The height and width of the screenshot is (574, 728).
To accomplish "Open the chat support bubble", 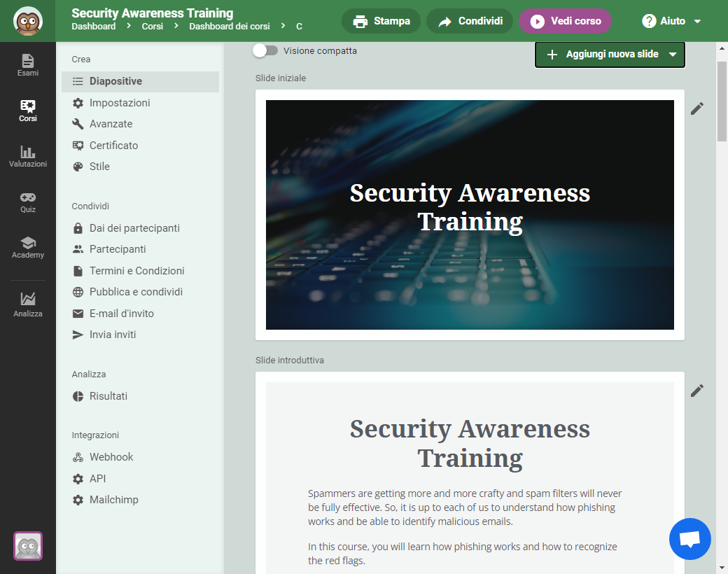I will click(690, 539).
